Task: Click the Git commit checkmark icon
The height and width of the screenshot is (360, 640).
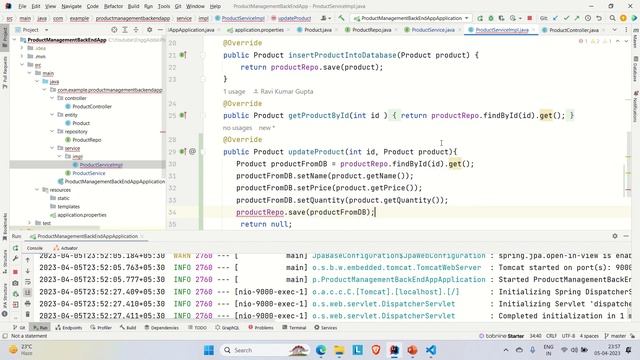Action: point(566,18)
